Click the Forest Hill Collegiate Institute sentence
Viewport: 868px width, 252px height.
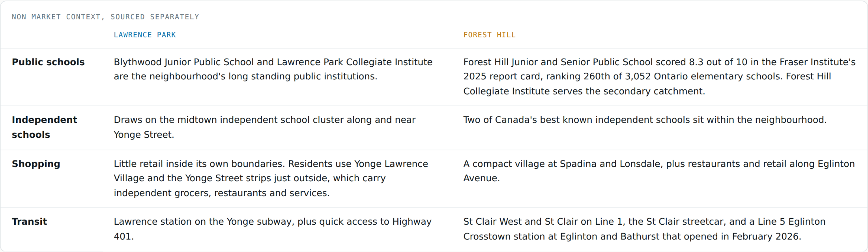[647, 84]
